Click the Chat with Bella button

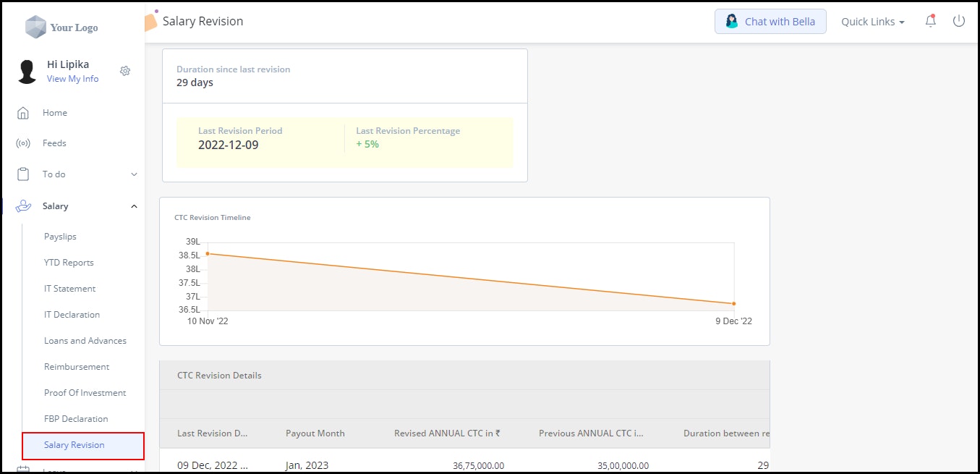(x=770, y=22)
